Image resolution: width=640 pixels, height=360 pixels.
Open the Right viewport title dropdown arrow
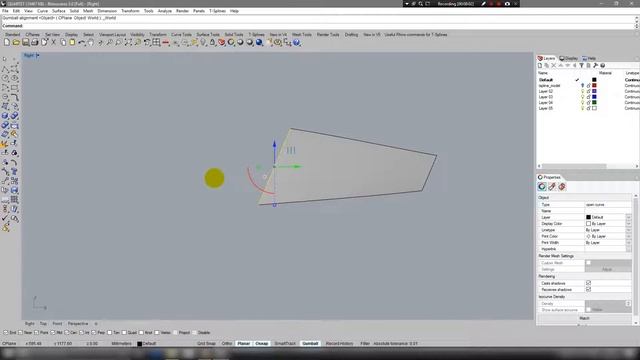[x=38, y=55]
